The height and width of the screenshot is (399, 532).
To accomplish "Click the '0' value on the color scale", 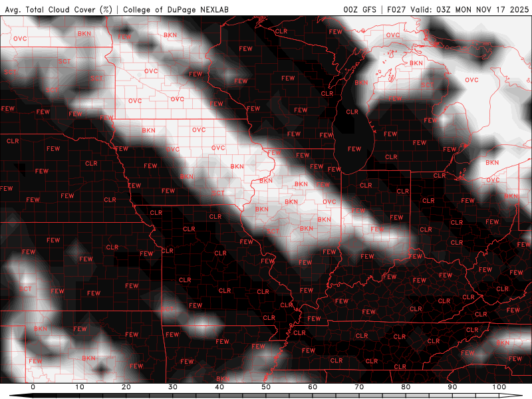I will pyautogui.click(x=33, y=387).
